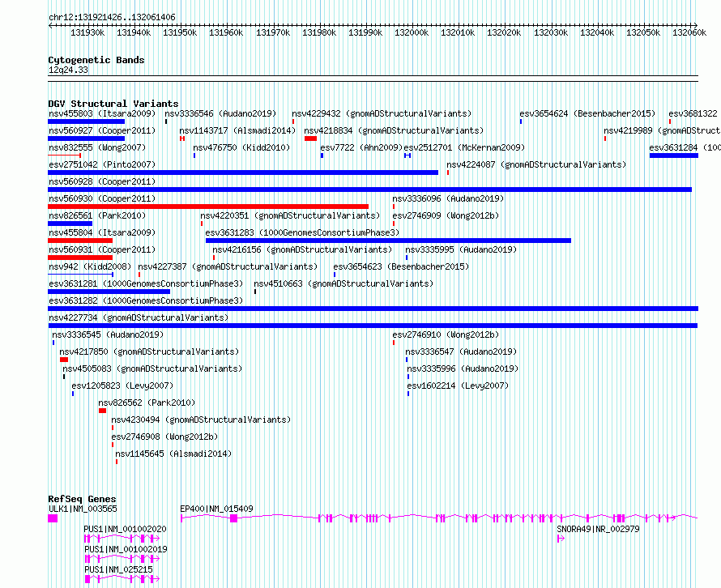721x588 pixels.
Task: Click esv7722 (Ahn2009) variant label
Action: [361, 147]
